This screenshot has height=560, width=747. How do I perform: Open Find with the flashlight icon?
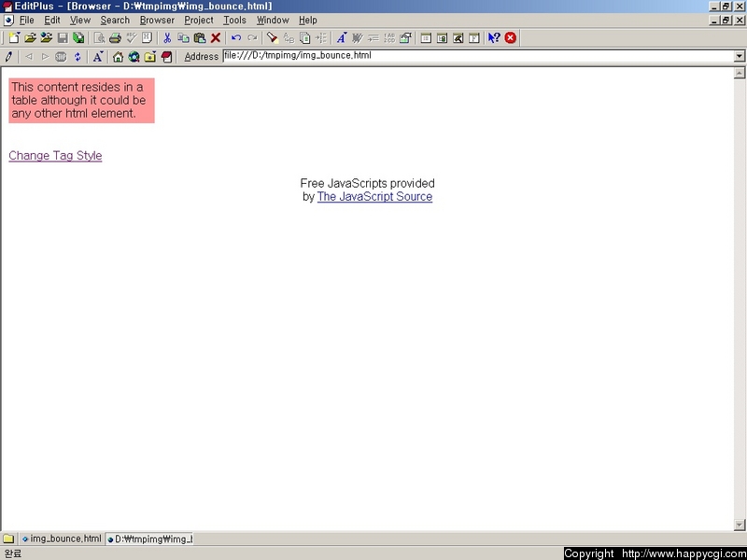273,38
